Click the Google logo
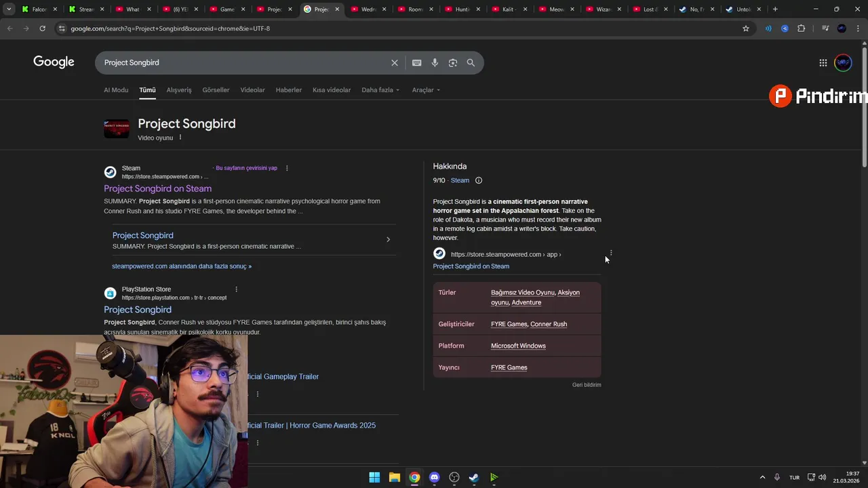Screen dimensions: 868x488 point(54,62)
